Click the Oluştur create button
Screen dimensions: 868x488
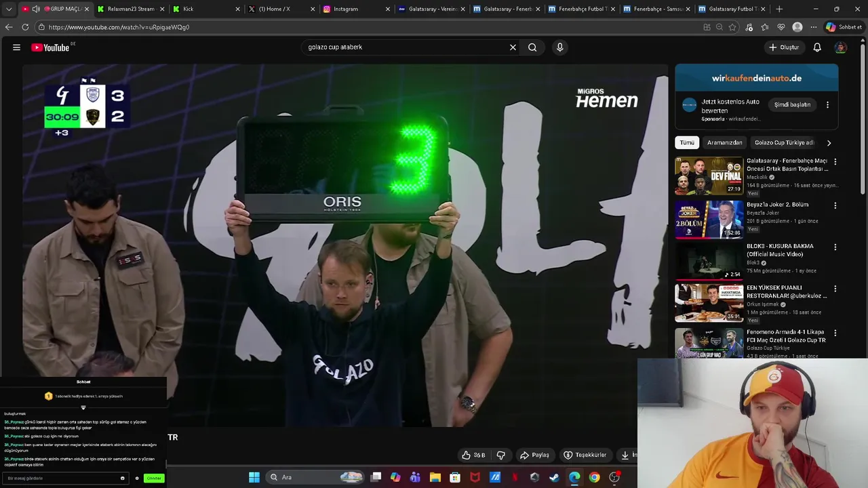point(784,47)
